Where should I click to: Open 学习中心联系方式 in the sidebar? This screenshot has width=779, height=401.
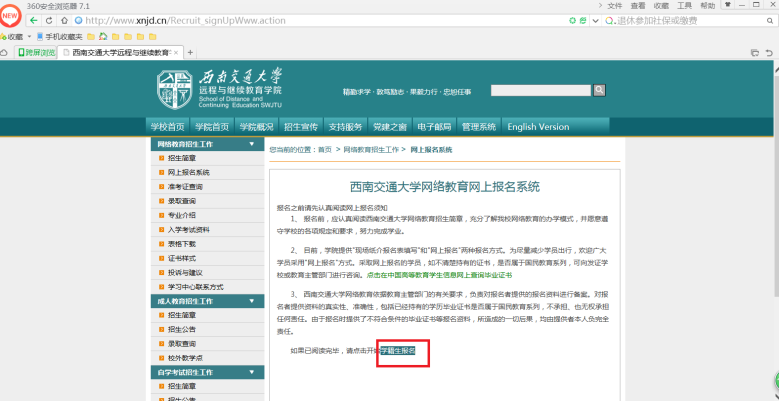pos(196,287)
